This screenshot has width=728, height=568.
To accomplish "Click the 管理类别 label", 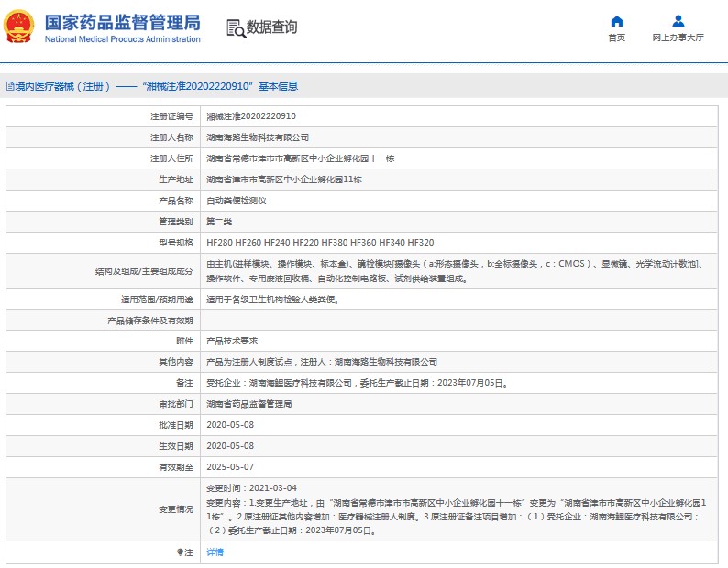I will (176, 222).
